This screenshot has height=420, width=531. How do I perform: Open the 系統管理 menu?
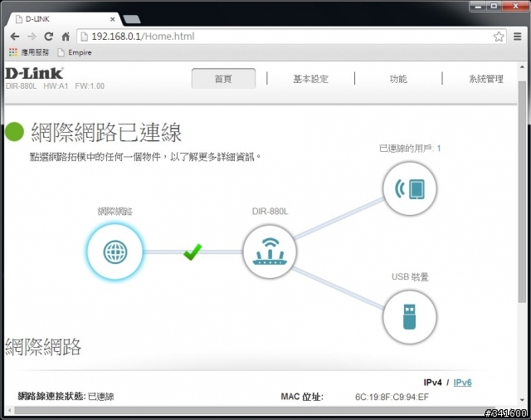tap(486, 79)
